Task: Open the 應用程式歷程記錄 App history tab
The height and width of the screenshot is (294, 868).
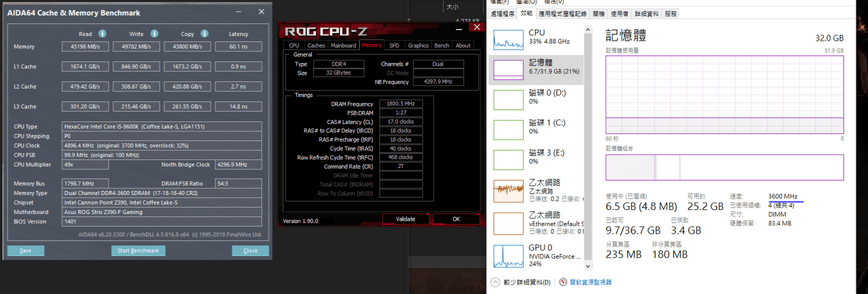Action: (564, 13)
